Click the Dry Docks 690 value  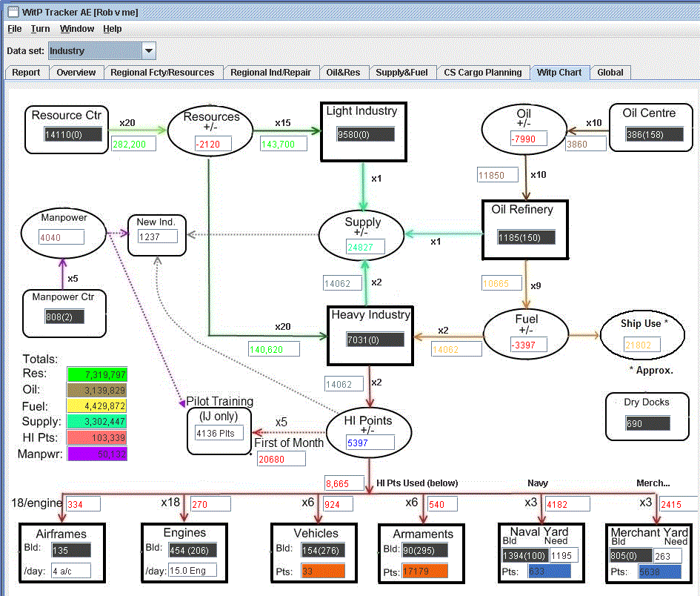647,423
